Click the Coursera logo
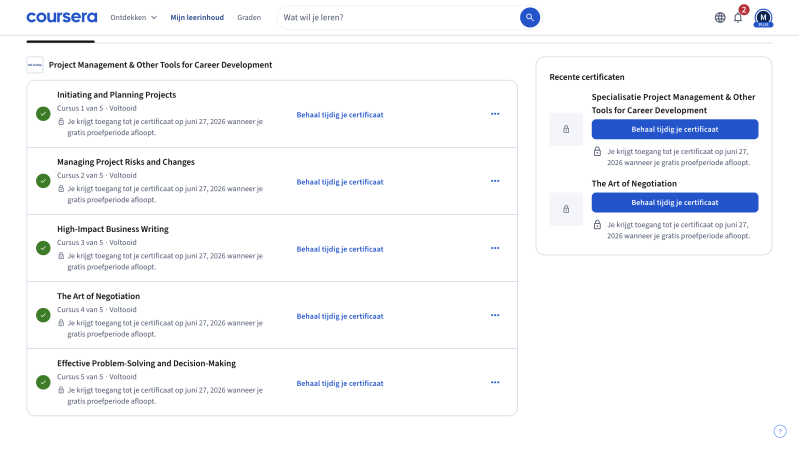The image size is (799, 450). pyautogui.click(x=62, y=17)
